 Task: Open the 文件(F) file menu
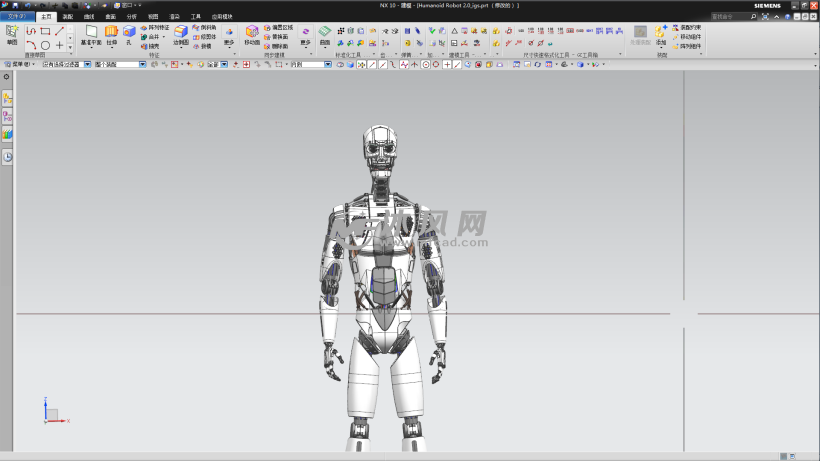[x=17, y=17]
